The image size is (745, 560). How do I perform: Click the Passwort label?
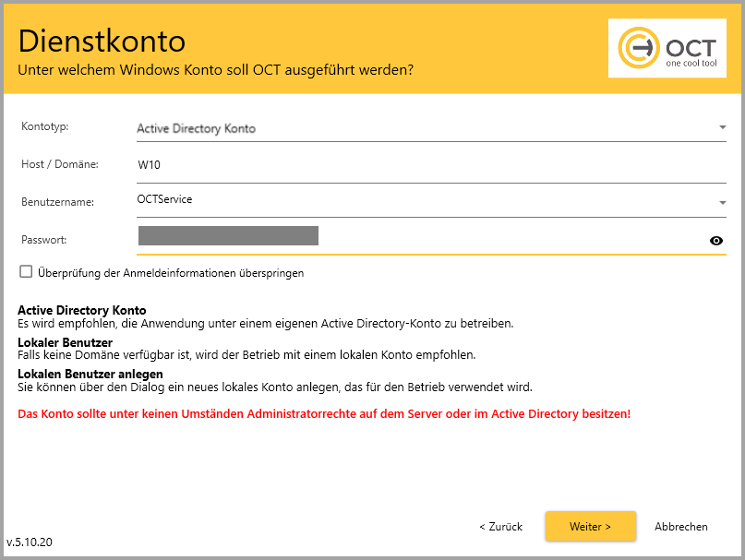[x=44, y=239]
